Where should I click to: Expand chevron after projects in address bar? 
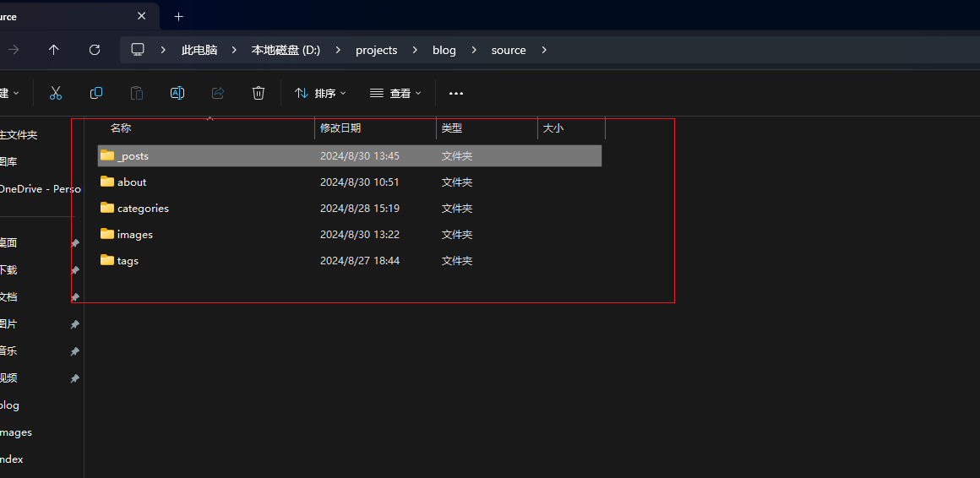(415, 50)
